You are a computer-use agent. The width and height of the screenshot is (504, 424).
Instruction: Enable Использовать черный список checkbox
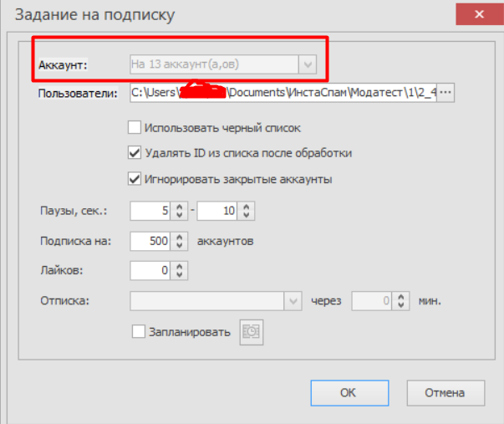[x=135, y=127]
